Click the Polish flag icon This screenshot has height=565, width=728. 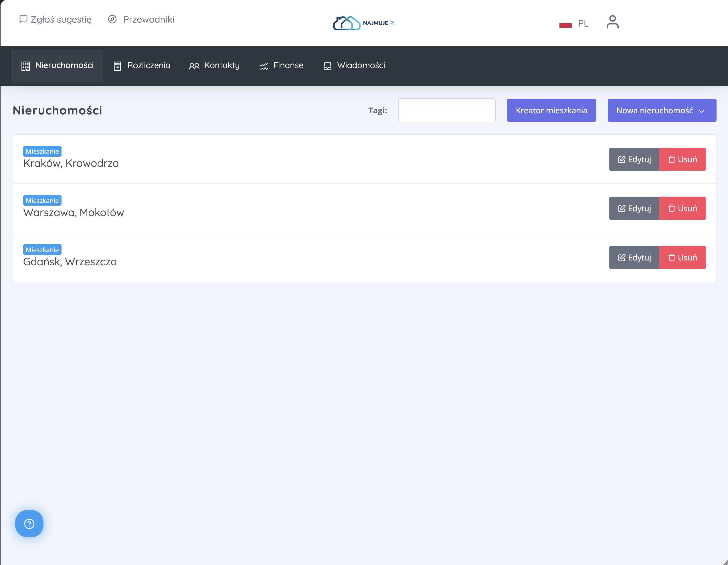point(565,24)
